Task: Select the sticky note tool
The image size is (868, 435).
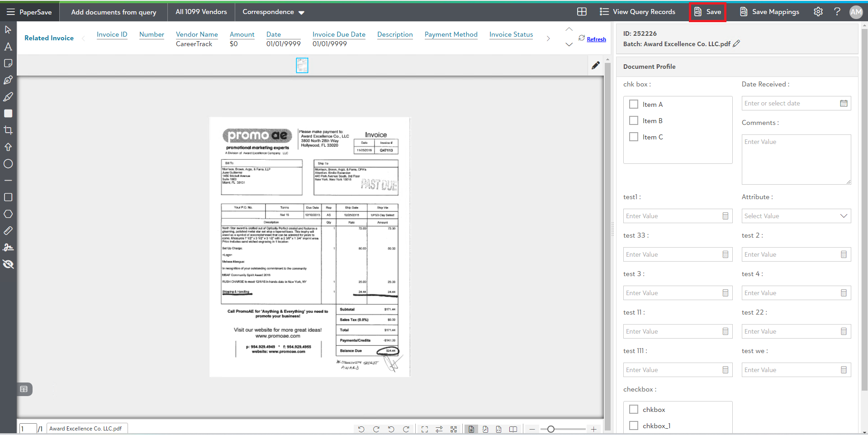Action: pos(8,63)
